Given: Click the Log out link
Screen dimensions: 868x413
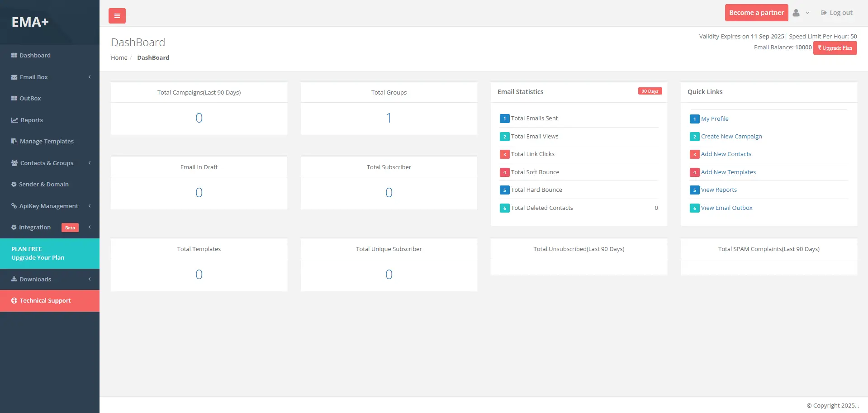Looking at the screenshot, I should pos(837,13).
